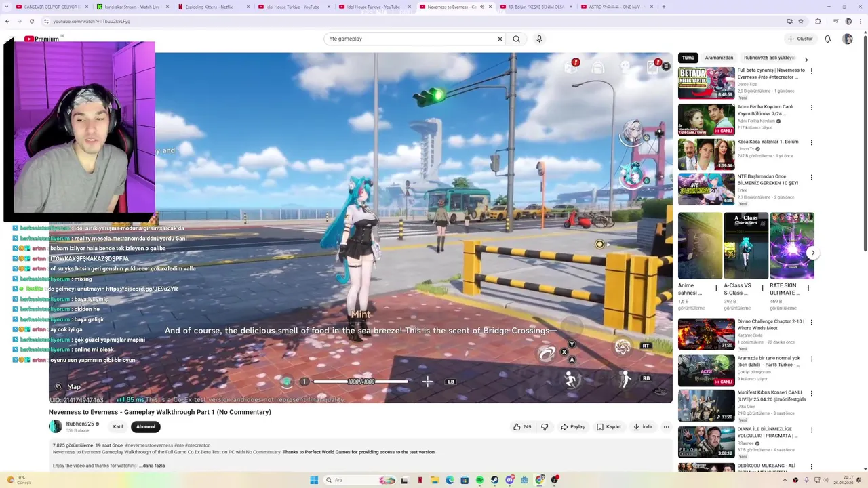The width and height of the screenshot is (868, 488).
Task: Open Spotify from the taskbar
Action: (x=479, y=480)
